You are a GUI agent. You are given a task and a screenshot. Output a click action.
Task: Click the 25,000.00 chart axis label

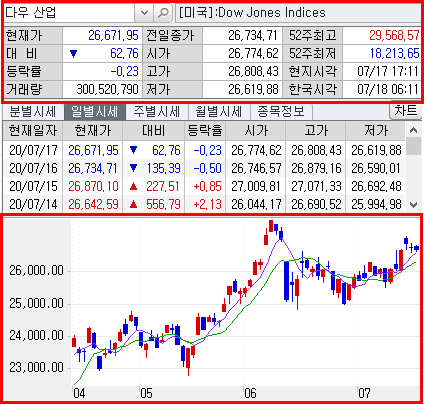click(x=36, y=303)
